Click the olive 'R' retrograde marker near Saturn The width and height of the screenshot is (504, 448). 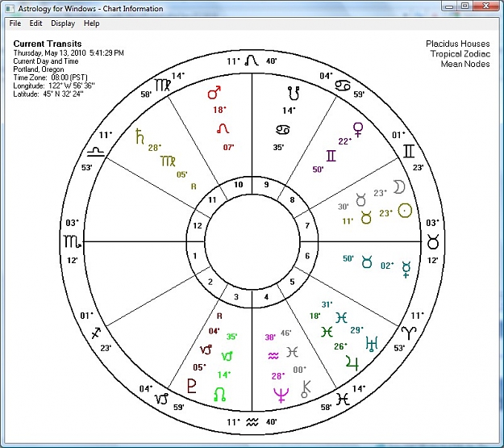(x=194, y=186)
